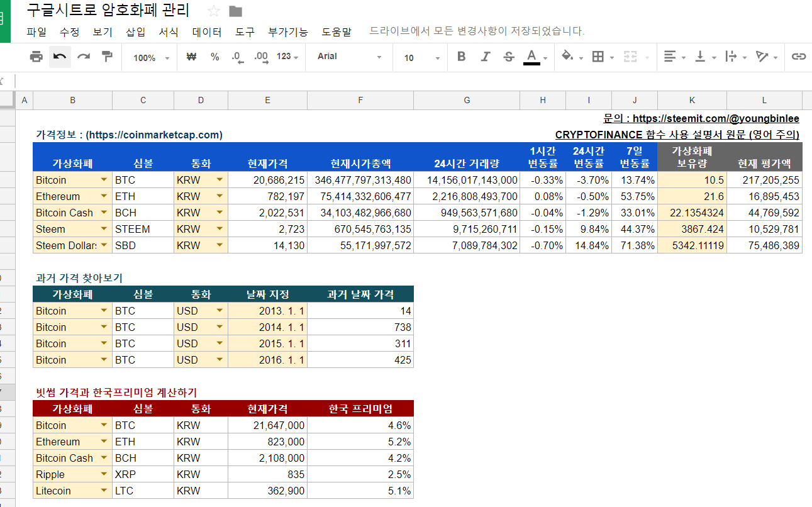Open the 부가기능 menu

[288, 31]
